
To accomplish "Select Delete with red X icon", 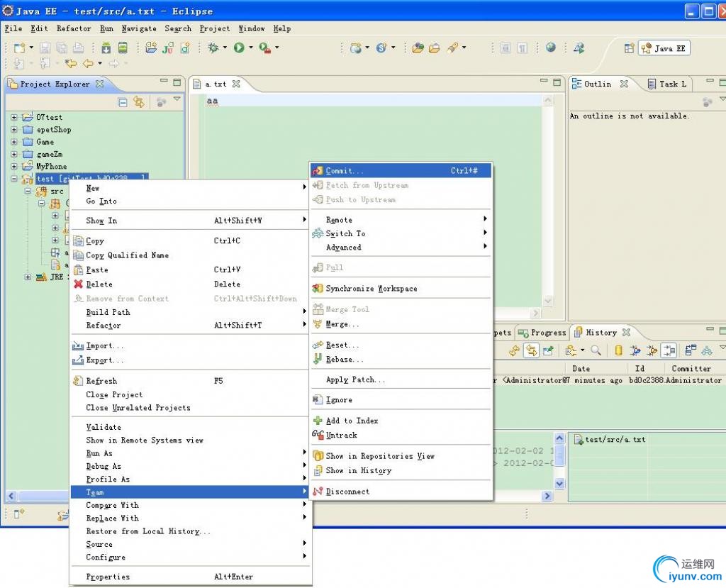I will click(190, 284).
